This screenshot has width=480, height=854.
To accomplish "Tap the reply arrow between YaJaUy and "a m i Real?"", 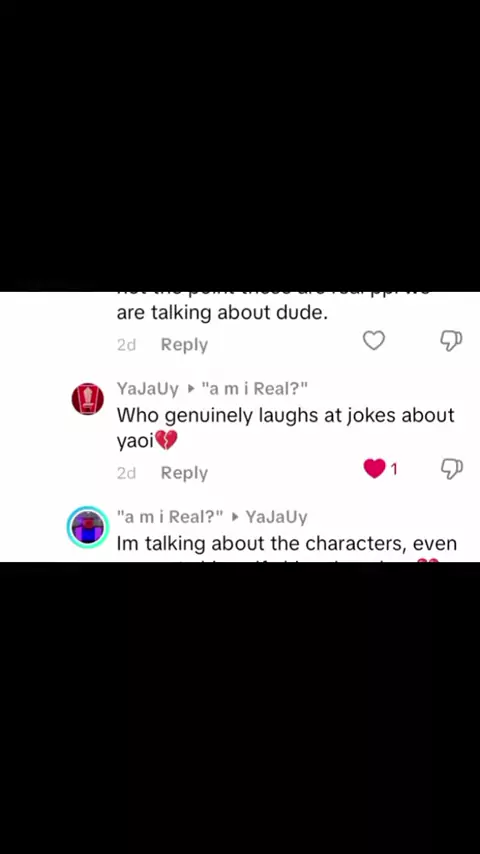I will click(190, 389).
